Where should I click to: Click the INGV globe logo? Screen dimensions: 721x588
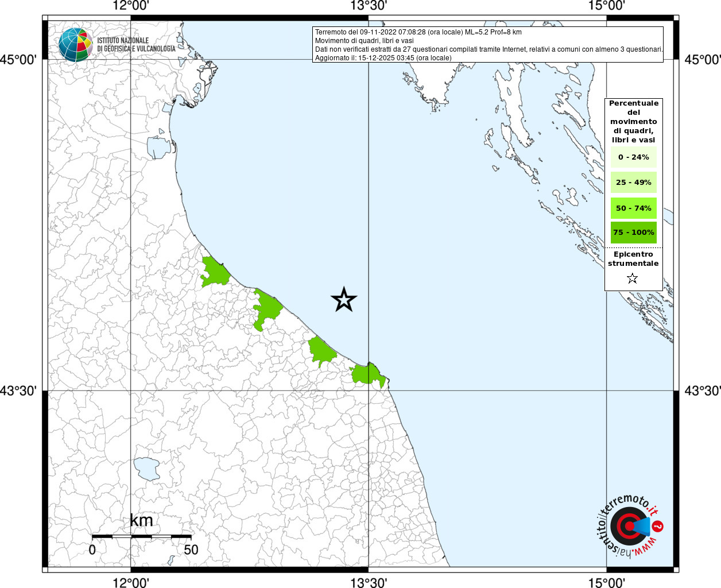click(x=75, y=45)
